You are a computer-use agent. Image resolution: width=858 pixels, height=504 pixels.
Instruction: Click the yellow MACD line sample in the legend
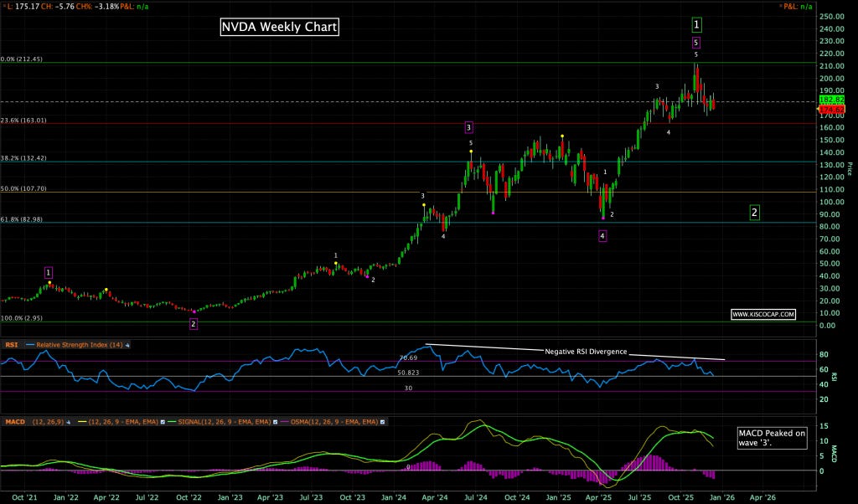81,421
